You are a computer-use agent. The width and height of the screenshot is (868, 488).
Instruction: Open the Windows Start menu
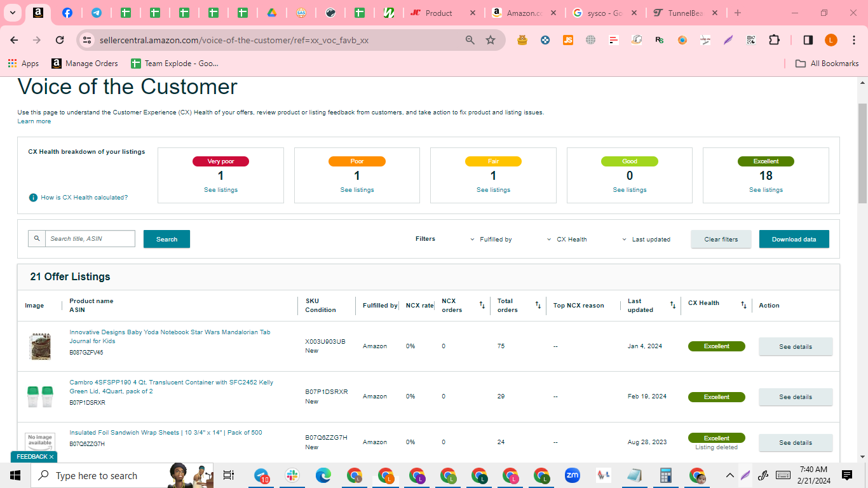15,475
